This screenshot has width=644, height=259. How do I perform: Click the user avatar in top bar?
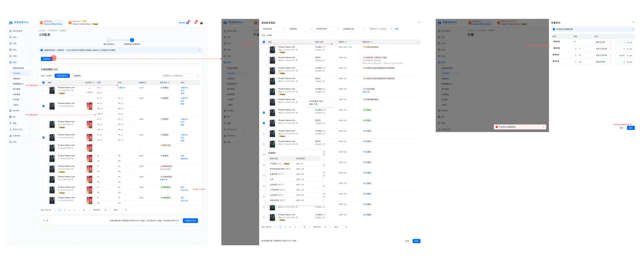click(202, 23)
